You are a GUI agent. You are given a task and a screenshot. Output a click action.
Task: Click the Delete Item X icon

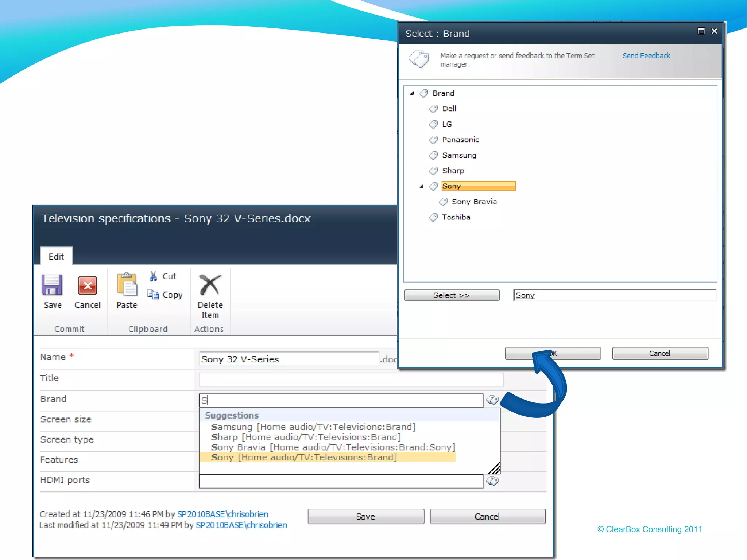point(210,284)
